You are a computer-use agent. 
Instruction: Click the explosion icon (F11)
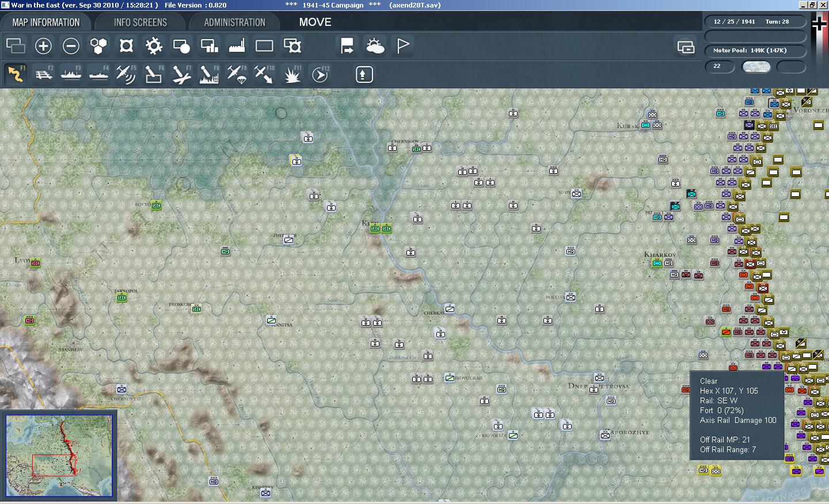point(292,74)
